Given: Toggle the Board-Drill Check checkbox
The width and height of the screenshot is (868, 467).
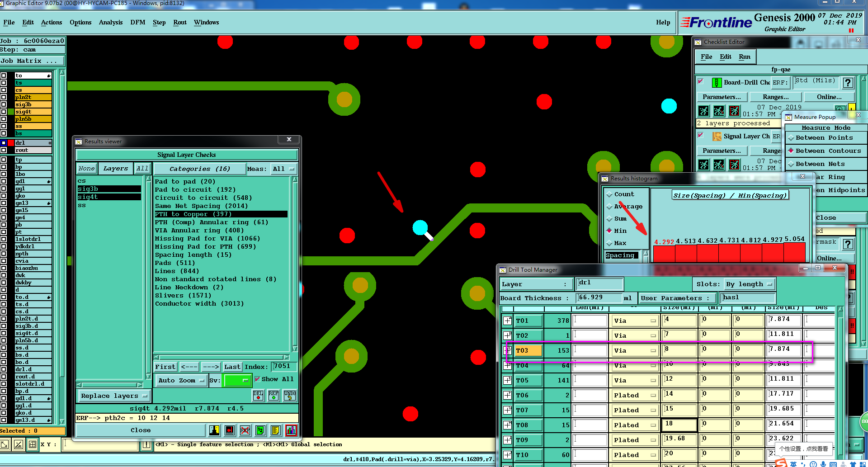Looking at the screenshot, I should point(701,81).
